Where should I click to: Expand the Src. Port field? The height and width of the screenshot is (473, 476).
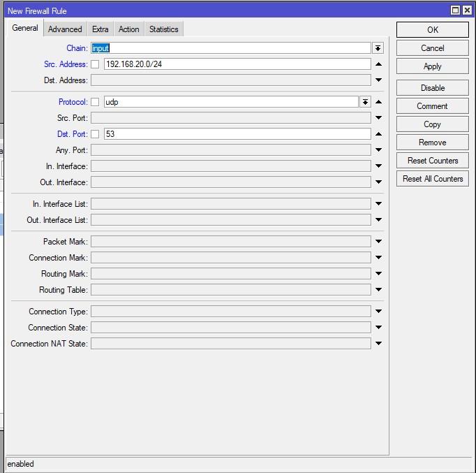[378, 118]
